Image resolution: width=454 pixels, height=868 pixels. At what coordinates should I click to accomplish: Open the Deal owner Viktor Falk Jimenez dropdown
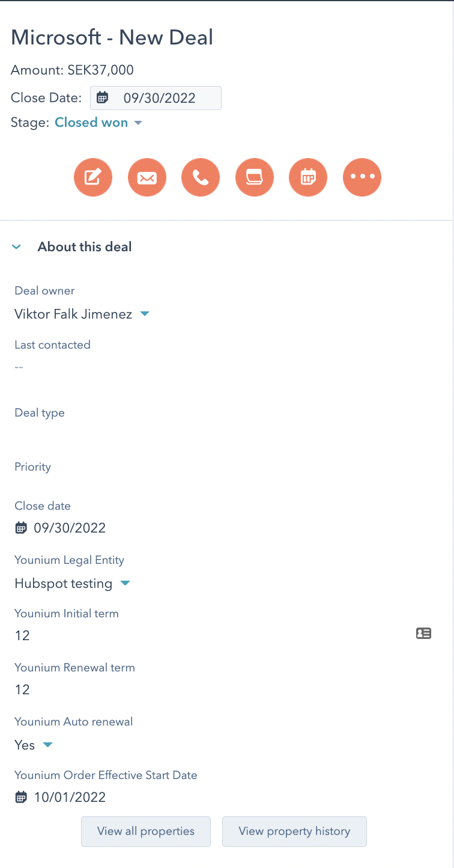point(82,314)
